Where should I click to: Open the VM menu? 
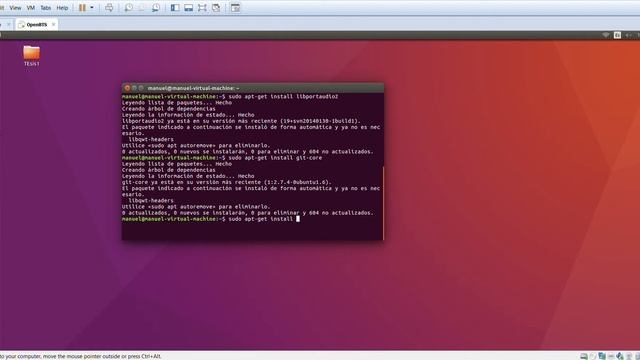click(31, 8)
